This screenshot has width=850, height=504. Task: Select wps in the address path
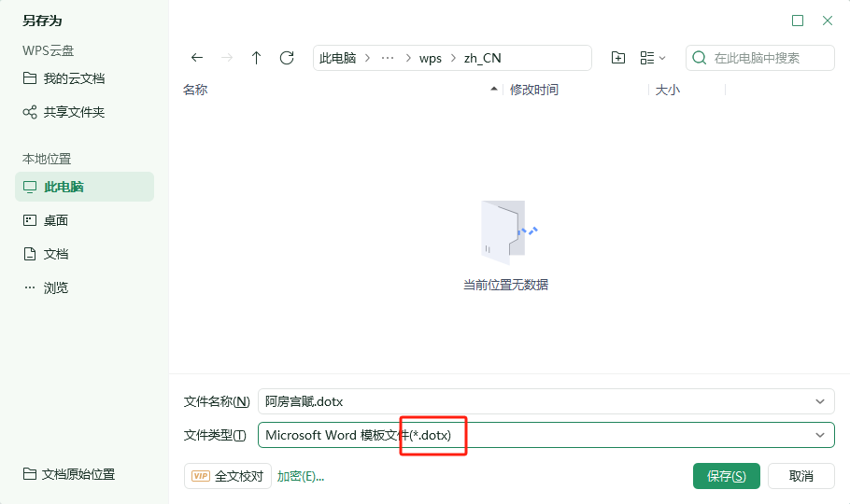pyautogui.click(x=431, y=58)
